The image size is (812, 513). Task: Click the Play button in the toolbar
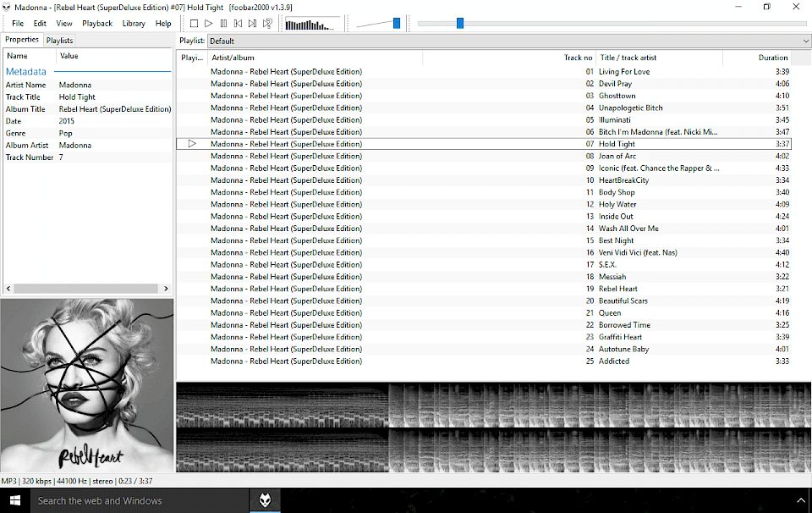pos(209,24)
